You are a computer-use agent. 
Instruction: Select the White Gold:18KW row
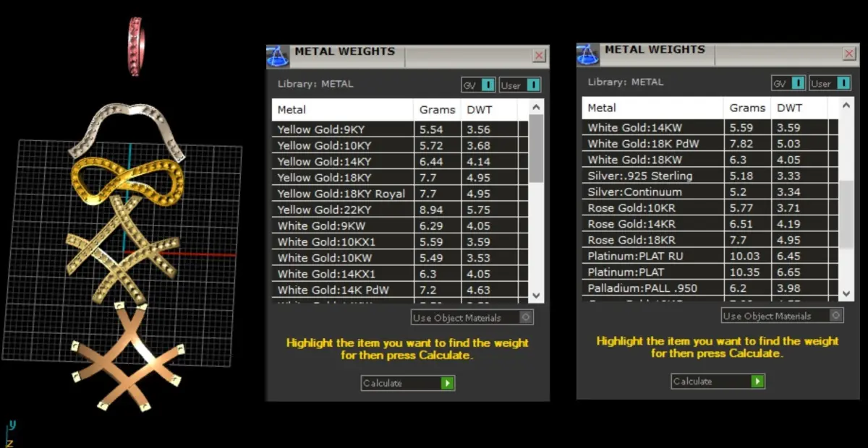tap(710, 160)
